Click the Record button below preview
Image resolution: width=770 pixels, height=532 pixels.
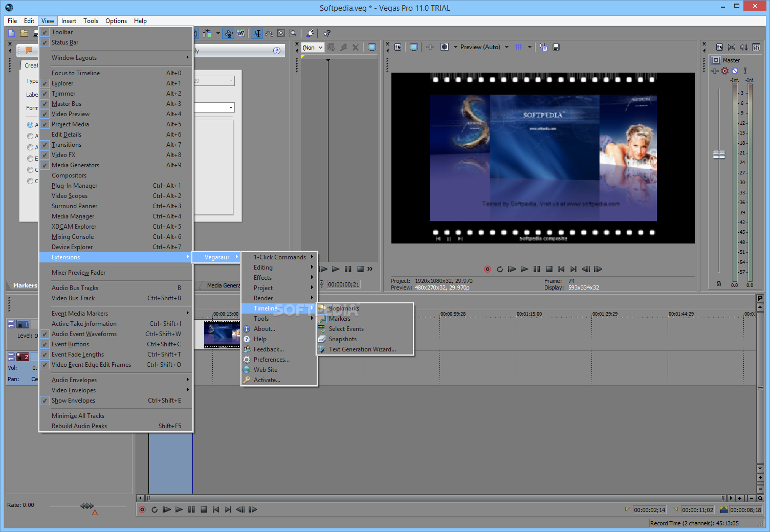click(x=488, y=269)
